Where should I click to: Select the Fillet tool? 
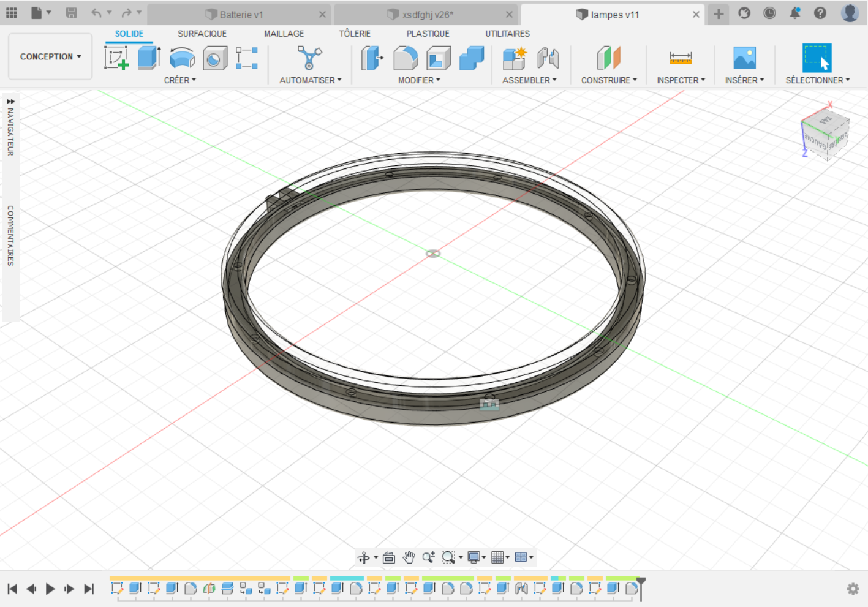tap(406, 58)
